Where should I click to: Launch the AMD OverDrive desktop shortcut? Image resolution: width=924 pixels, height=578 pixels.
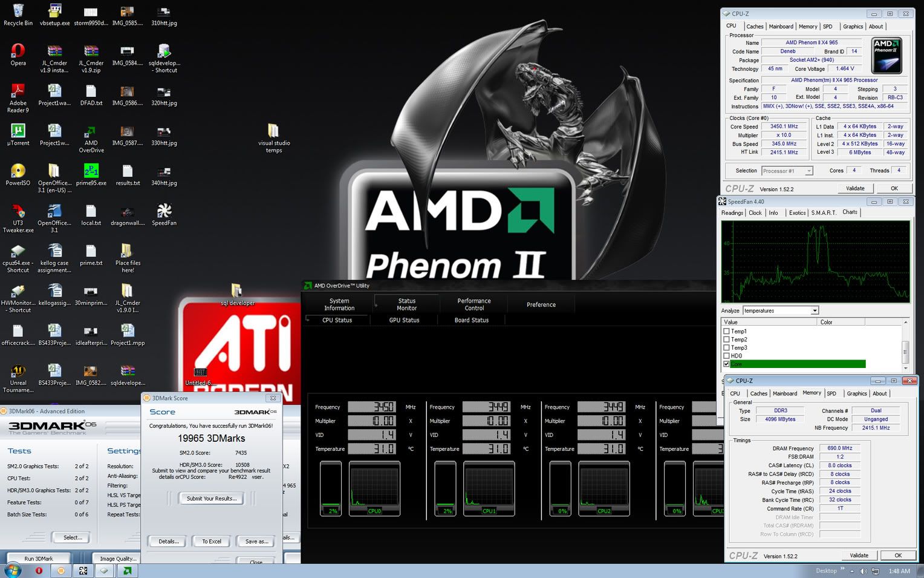91,136
